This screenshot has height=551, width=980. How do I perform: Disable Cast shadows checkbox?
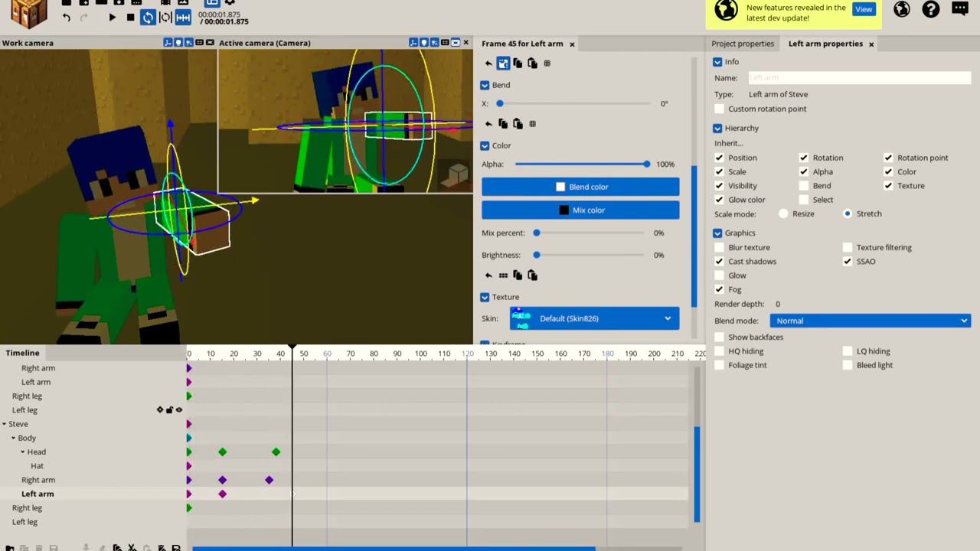click(x=719, y=262)
